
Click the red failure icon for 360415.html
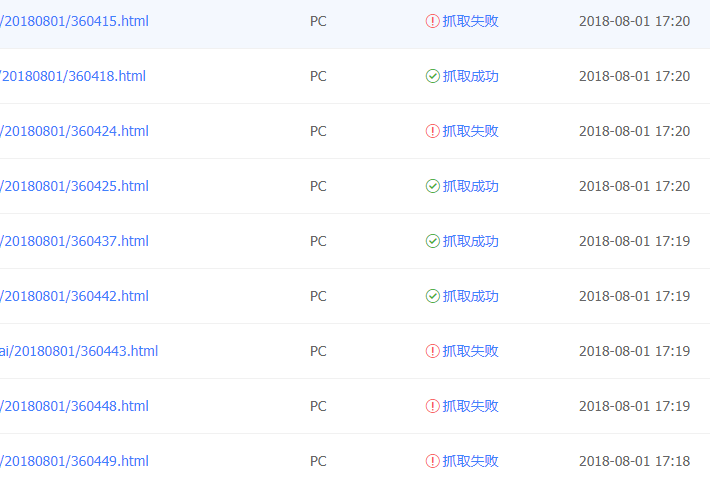pyautogui.click(x=432, y=21)
